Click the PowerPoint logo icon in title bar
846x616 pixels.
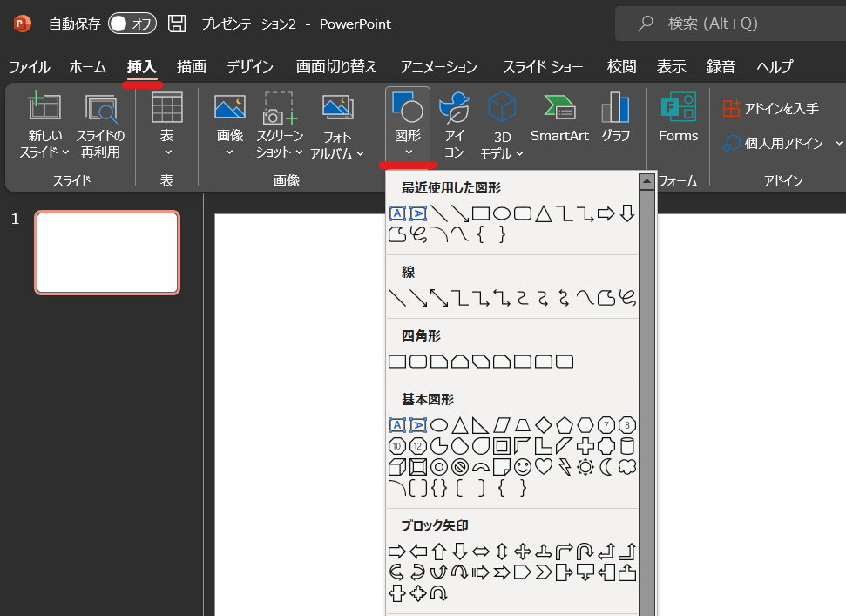coord(22,24)
